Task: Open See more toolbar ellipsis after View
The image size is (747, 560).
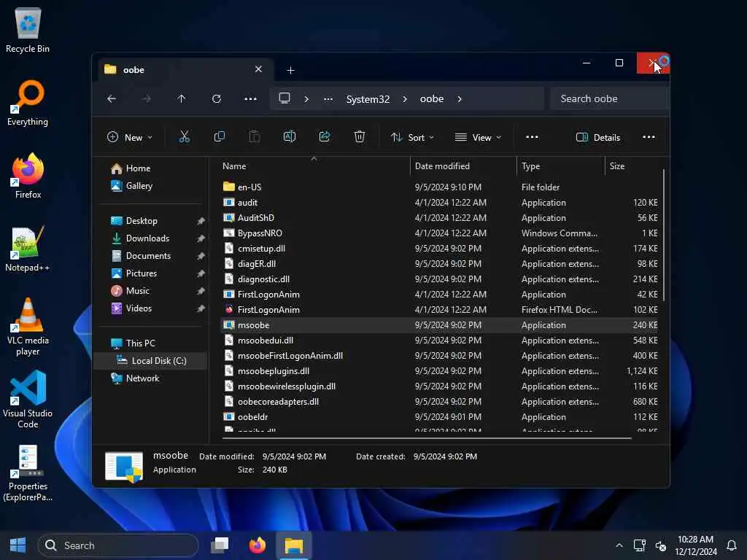Action: point(532,137)
